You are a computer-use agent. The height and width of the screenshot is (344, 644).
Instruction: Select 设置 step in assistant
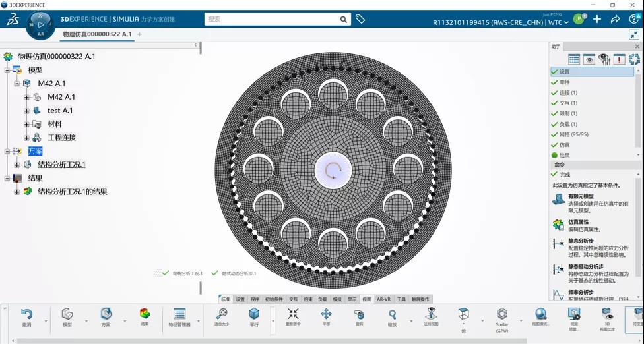coord(592,72)
